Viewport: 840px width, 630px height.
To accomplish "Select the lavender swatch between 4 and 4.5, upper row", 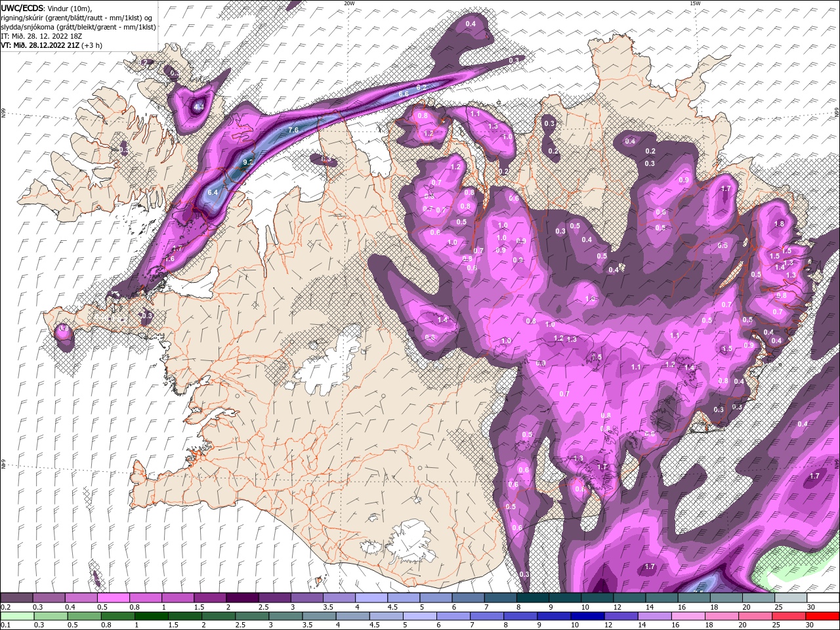I will tap(371, 598).
